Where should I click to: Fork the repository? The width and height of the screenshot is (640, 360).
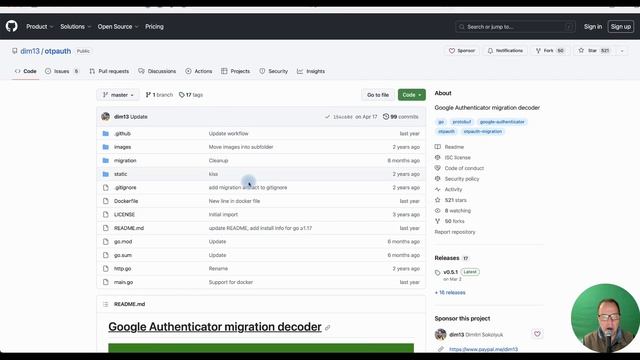pos(550,51)
